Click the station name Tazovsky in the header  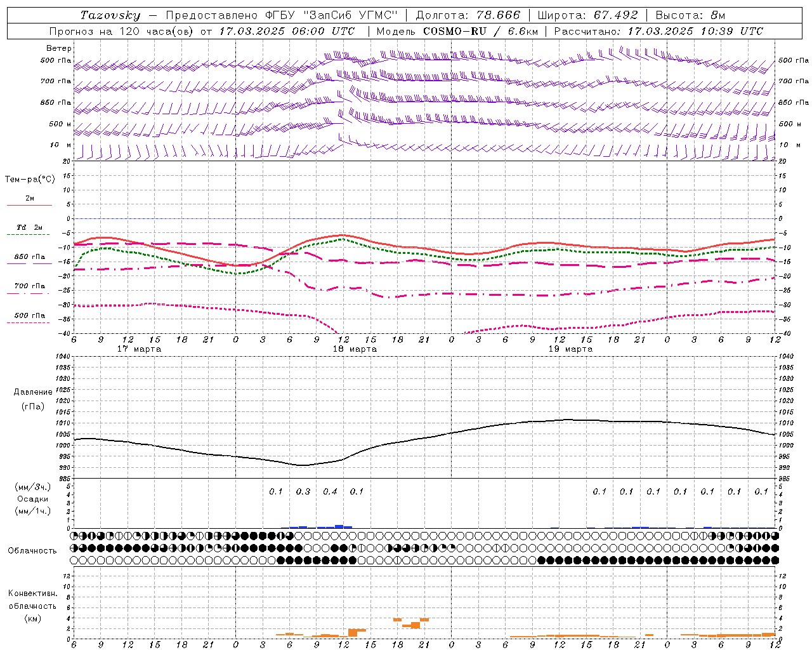pyautogui.click(x=110, y=15)
